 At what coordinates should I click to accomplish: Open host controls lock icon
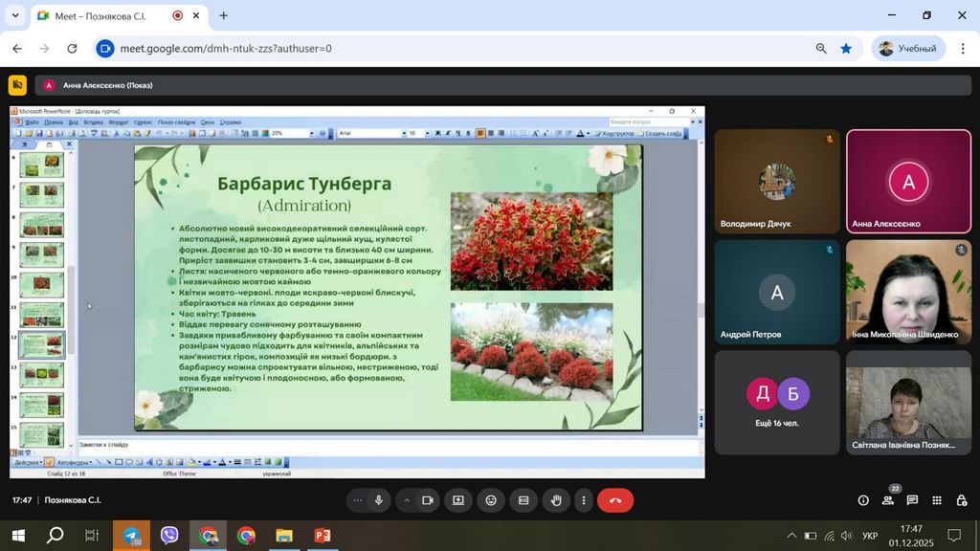960,500
